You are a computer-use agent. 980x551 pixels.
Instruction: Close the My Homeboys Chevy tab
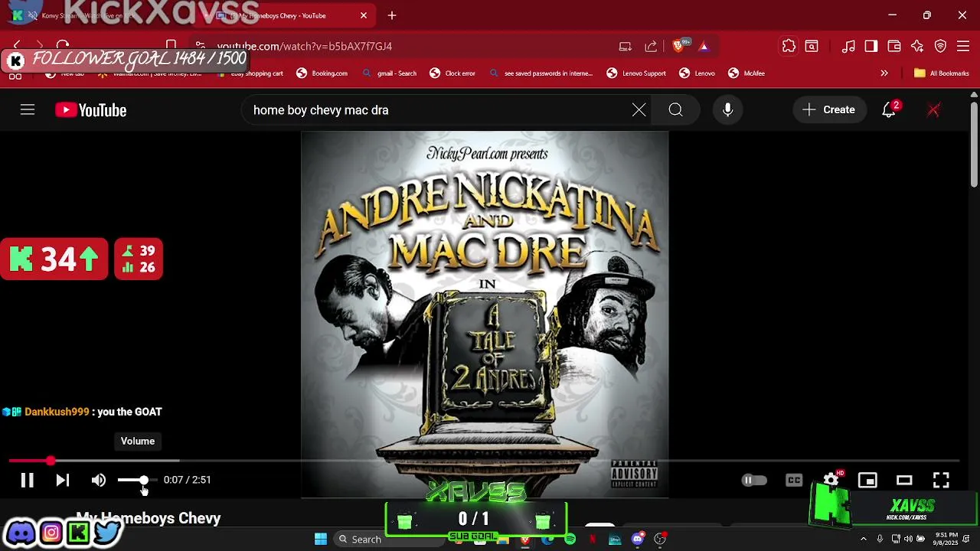(364, 15)
